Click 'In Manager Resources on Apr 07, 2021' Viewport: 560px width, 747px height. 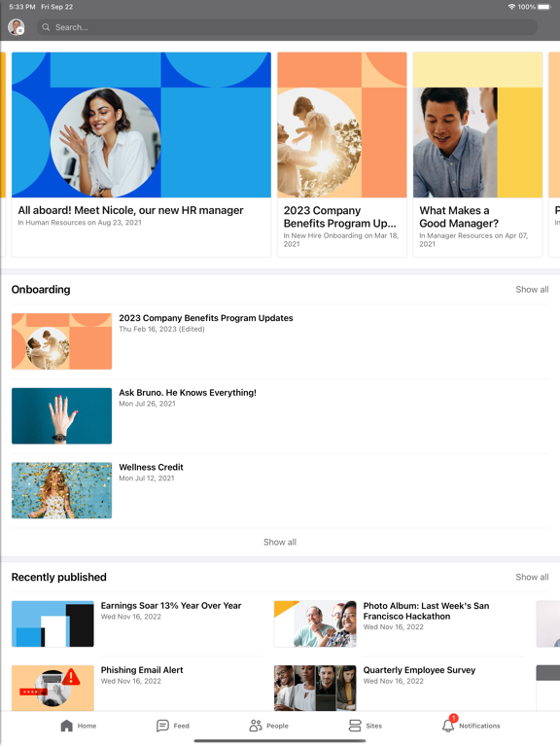coord(473,239)
